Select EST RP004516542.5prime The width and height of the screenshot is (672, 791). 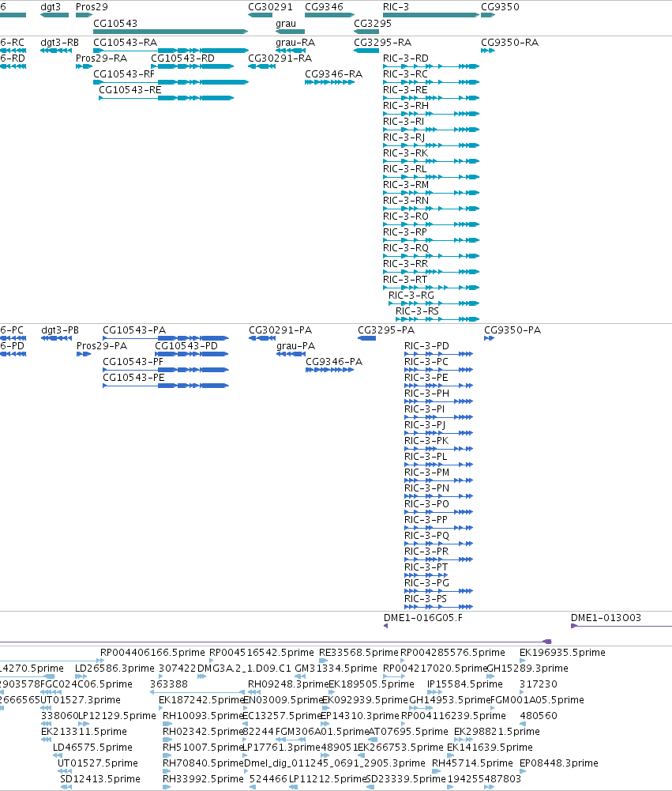[x=211, y=661]
